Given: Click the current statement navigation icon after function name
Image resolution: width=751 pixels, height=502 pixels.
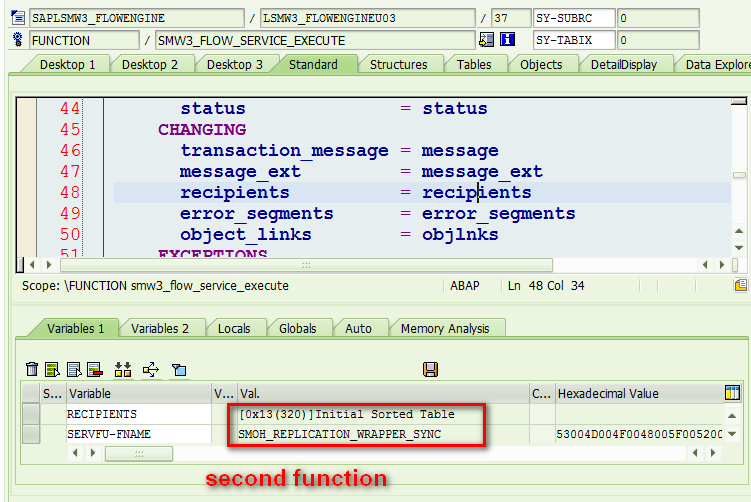Looking at the screenshot, I should coord(486,40).
